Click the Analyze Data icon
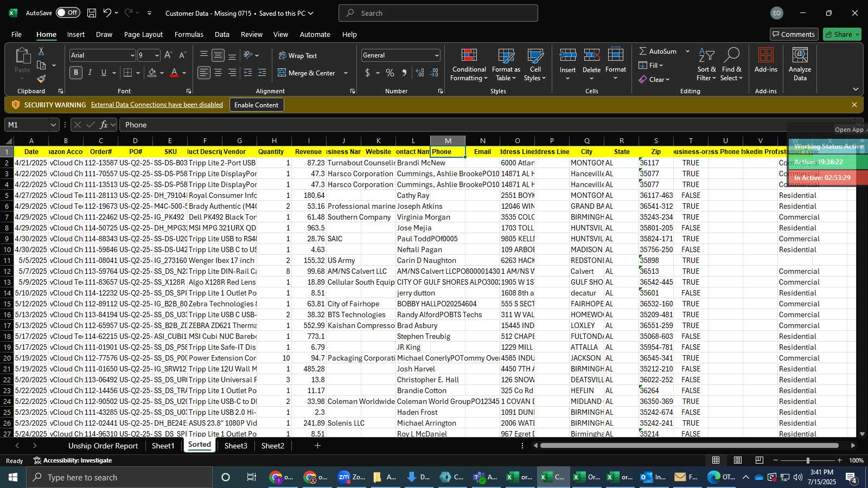 click(x=800, y=65)
